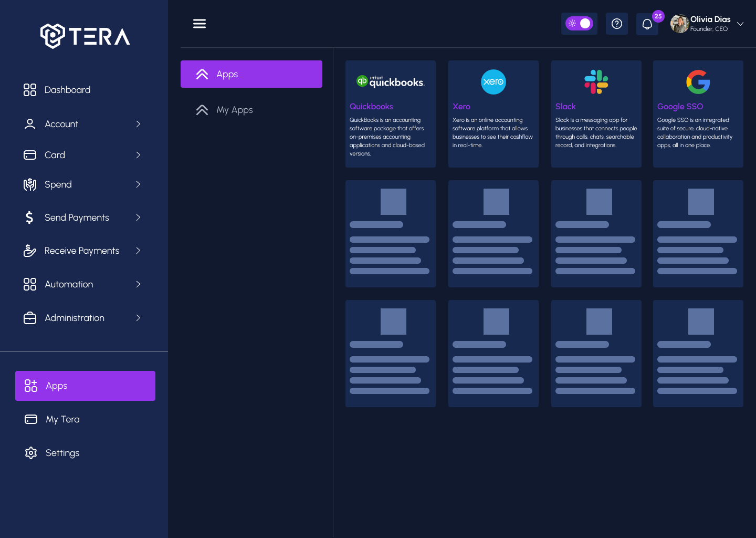This screenshot has width=756, height=538.
Task: Click the Administration briefcase icon
Action: 30,318
